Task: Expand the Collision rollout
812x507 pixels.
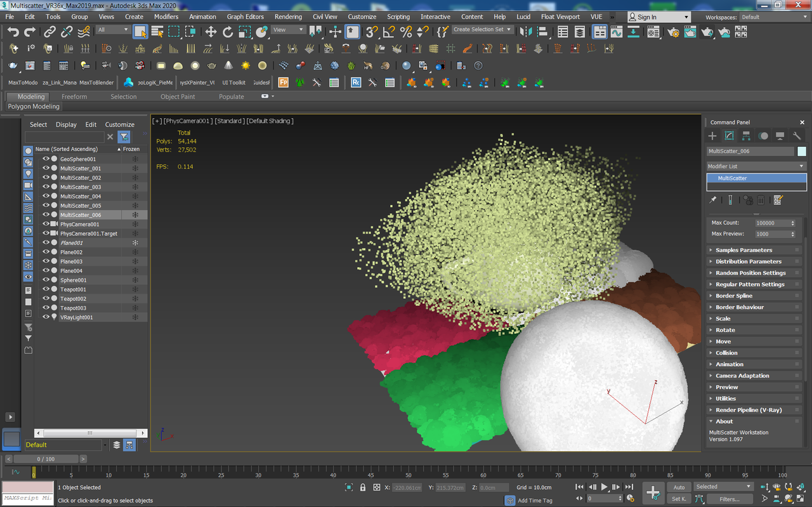Action: [755, 353]
